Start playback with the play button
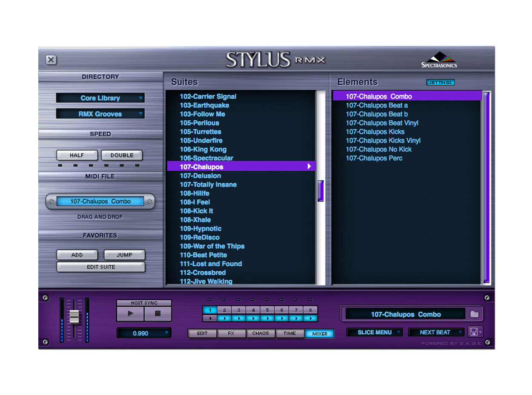Viewport: 532px width, 395px height. (130, 314)
